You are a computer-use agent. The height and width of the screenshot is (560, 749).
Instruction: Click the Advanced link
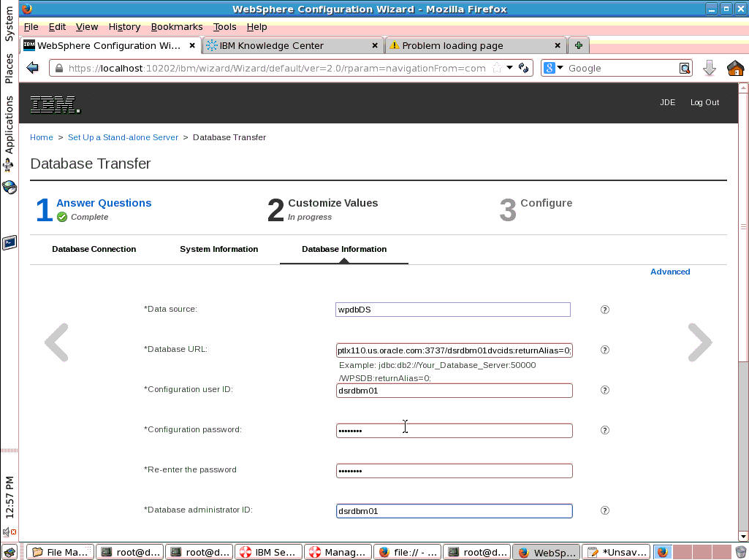click(669, 272)
